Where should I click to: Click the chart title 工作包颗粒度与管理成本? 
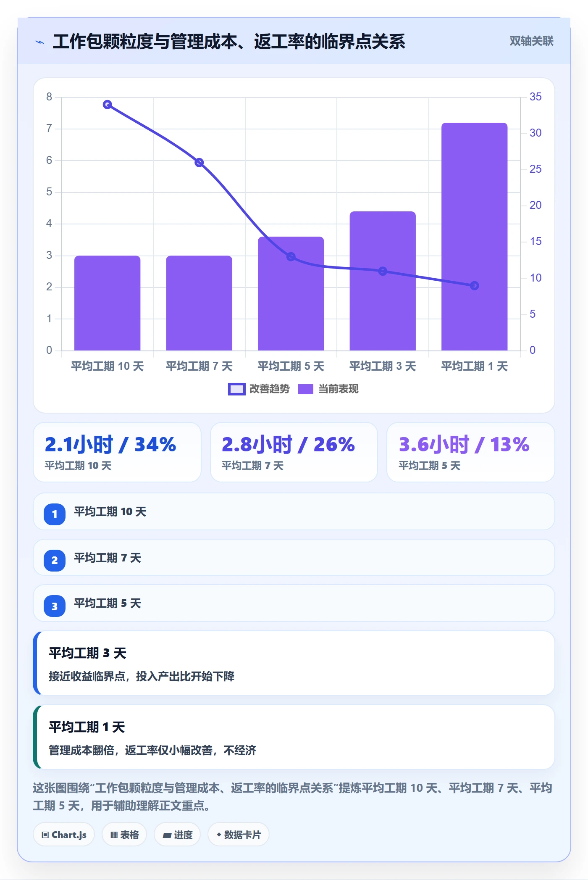point(229,42)
